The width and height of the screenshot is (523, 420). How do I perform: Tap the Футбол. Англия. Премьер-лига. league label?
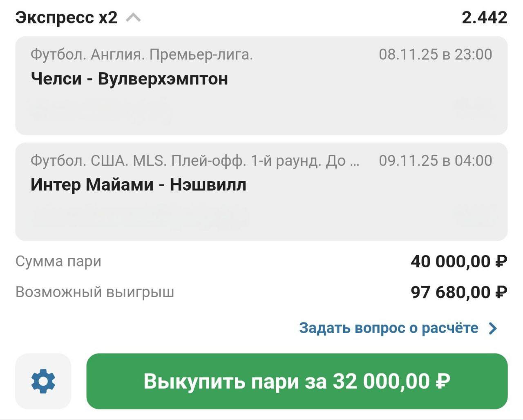[142, 54]
